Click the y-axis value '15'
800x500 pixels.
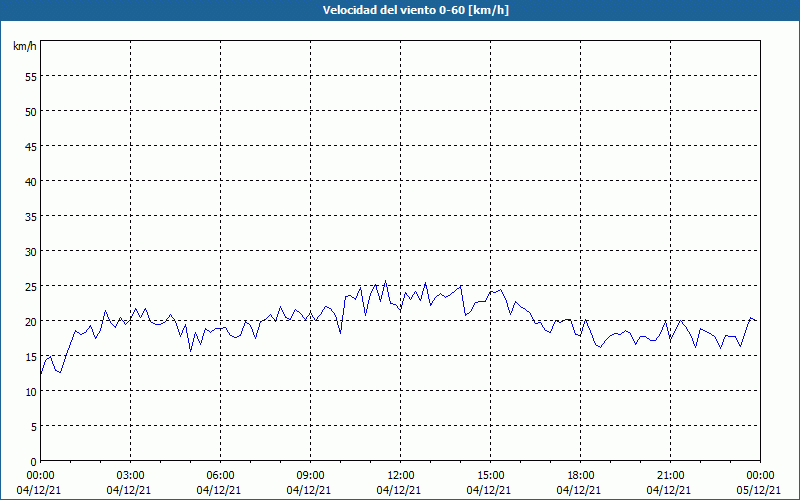(x=31, y=357)
